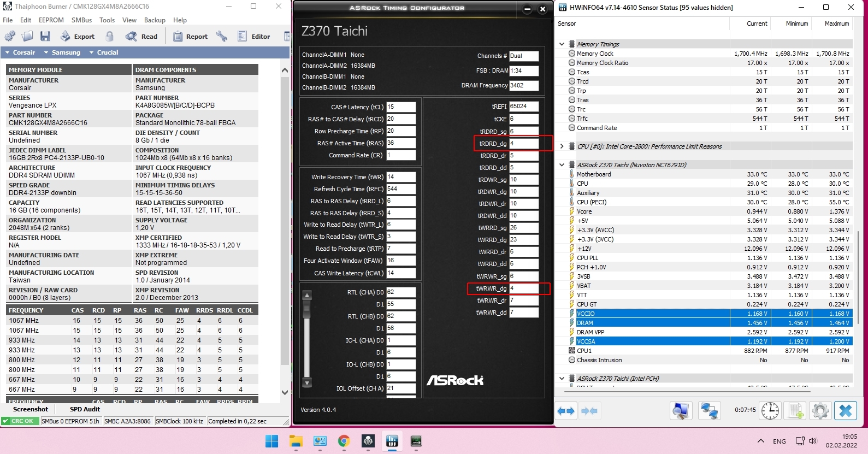This screenshot has width=868, height=454.
Task: Click the Export toolbar button in Thaiphoon Burner
Action: [x=77, y=37]
